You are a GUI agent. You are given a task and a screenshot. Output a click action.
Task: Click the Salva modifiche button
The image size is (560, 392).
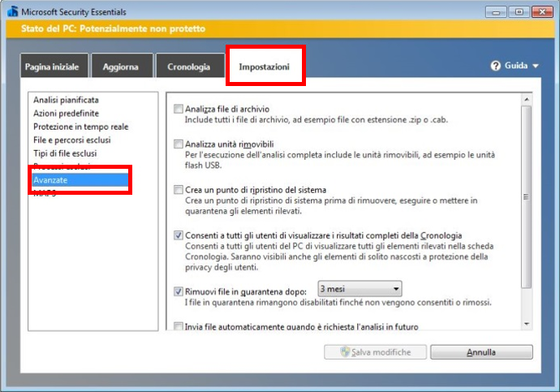coord(375,352)
